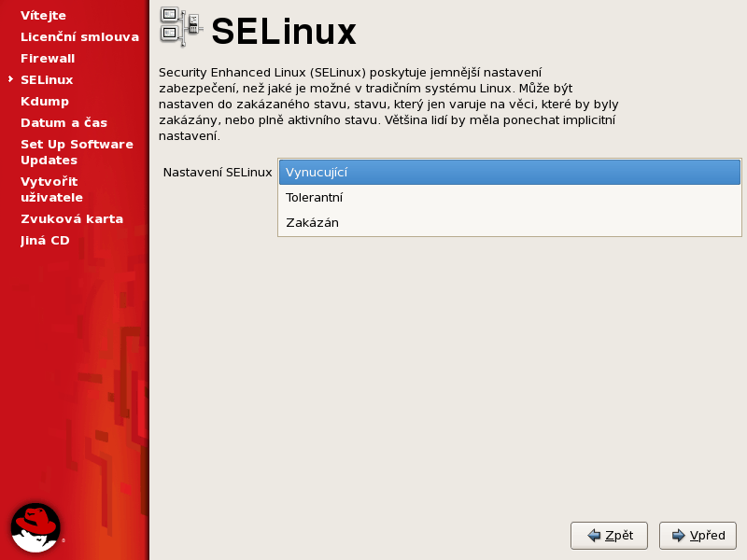Select the SELinux sidebar entry
The height and width of the screenshot is (560, 747).
click(x=47, y=79)
